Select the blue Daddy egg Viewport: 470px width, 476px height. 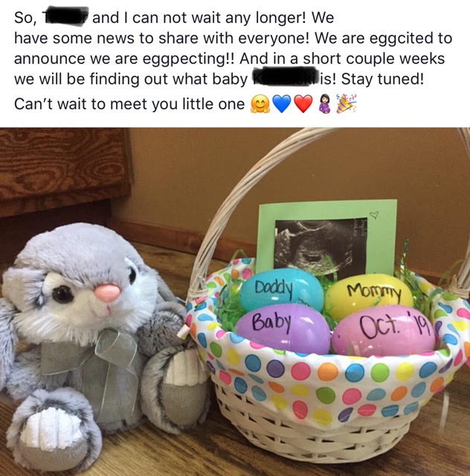(x=281, y=290)
